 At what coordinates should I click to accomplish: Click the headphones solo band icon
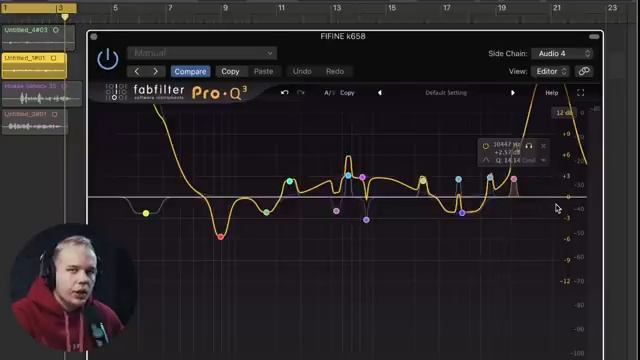click(529, 145)
